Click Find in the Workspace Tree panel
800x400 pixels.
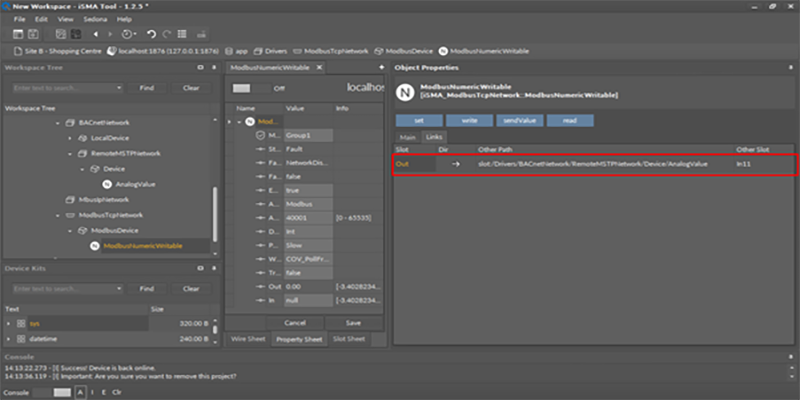[x=146, y=88]
